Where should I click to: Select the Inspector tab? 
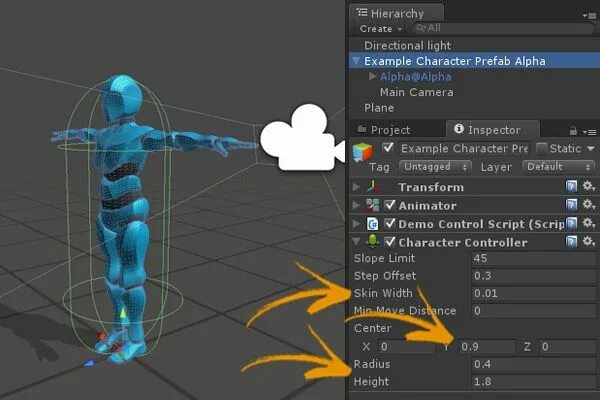[493, 129]
